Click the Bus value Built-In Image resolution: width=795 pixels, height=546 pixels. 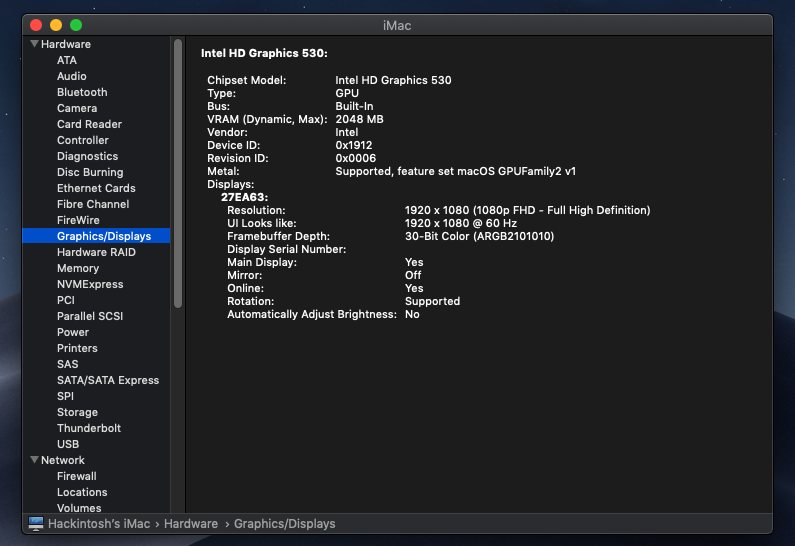tap(354, 106)
